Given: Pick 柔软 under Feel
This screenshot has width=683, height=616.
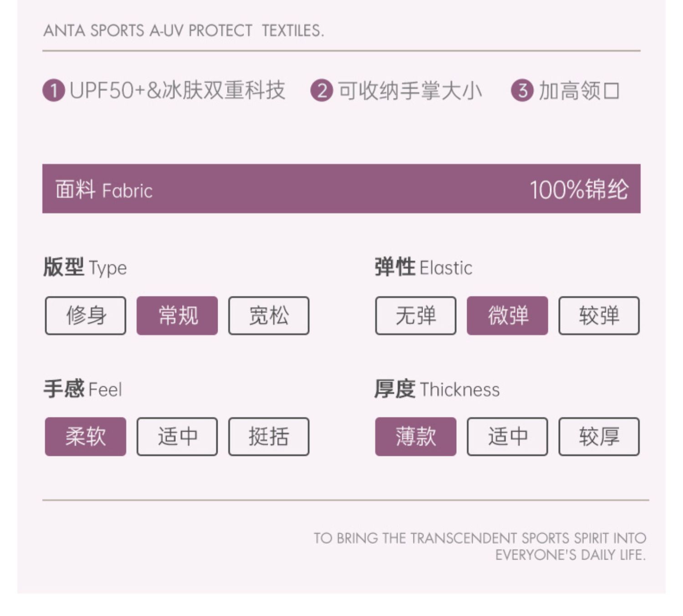Looking at the screenshot, I should 86,437.
